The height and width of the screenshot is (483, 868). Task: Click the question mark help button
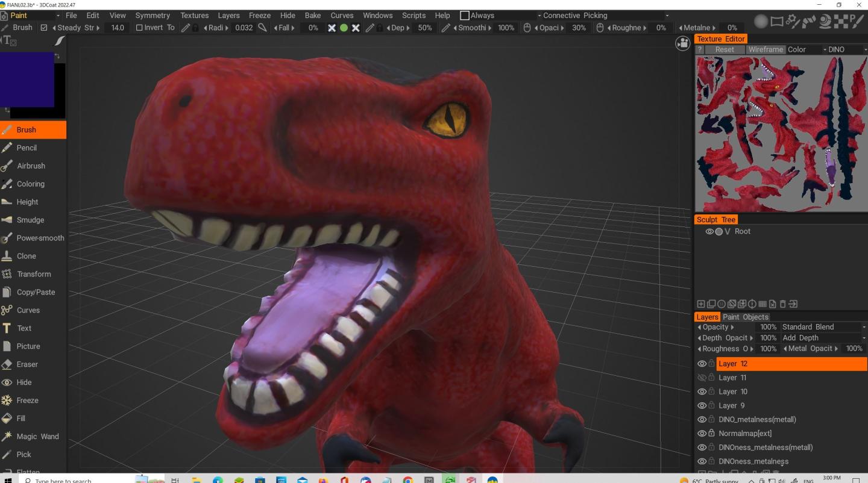tap(700, 49)
